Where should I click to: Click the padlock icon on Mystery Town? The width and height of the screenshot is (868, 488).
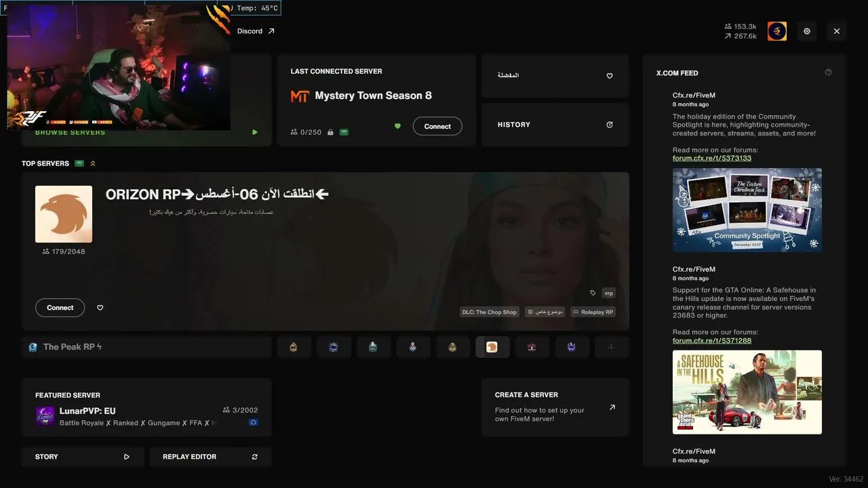330,132
